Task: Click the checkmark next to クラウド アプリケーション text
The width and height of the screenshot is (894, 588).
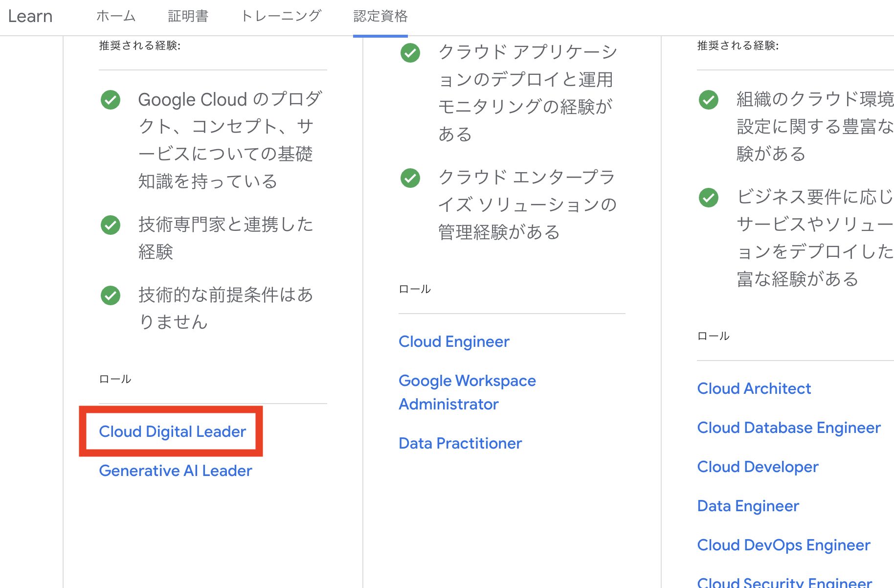Action: [x=410, y=53]
